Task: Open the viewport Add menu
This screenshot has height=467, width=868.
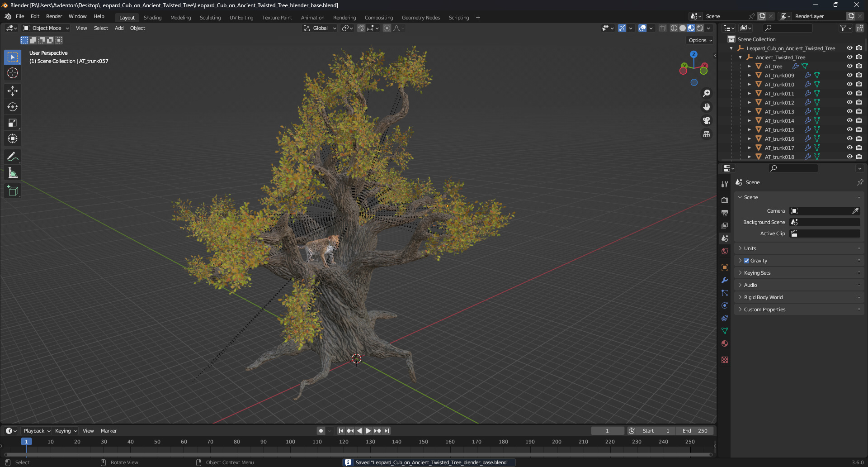Action: coord(119,28)
